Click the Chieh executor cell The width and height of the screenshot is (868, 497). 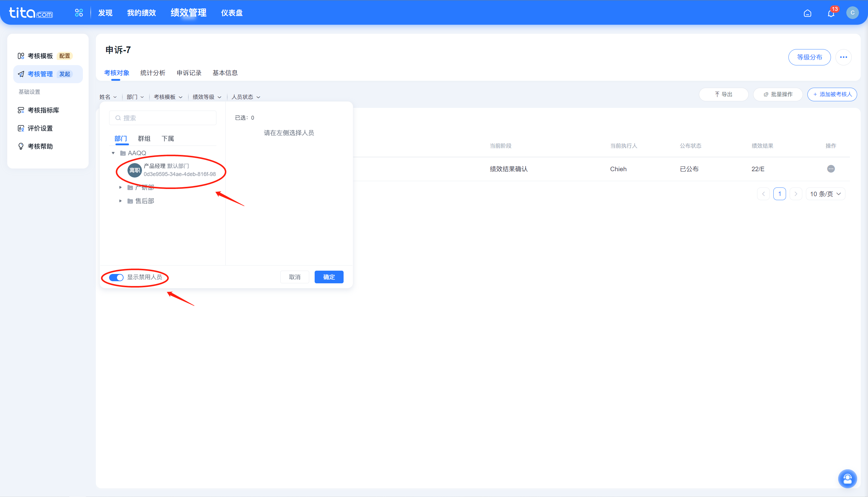coord(618,169)
